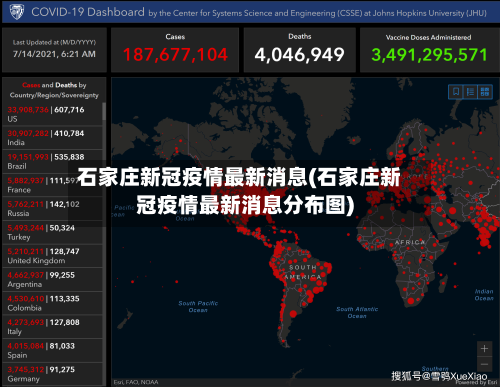The height and width of the screenshot is (387, 500).
Task: Click the Last Updated date 7/14/2021
Action: point(54,54)
